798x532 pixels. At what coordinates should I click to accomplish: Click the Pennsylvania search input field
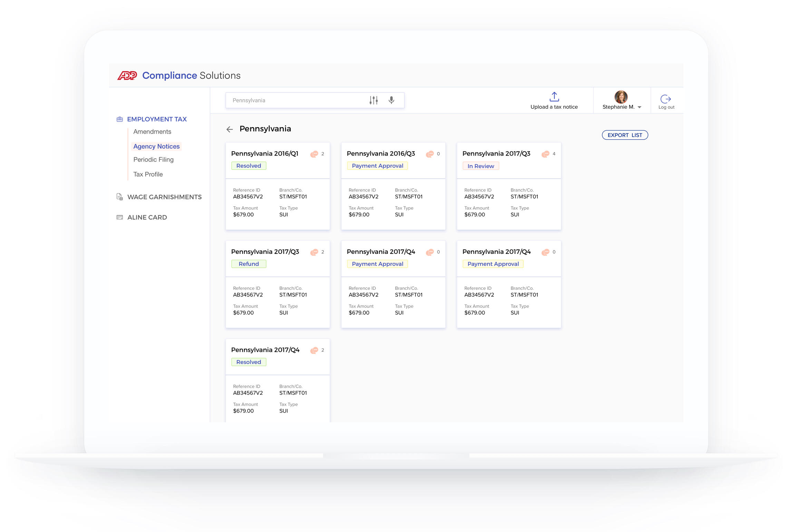(293, 100)
